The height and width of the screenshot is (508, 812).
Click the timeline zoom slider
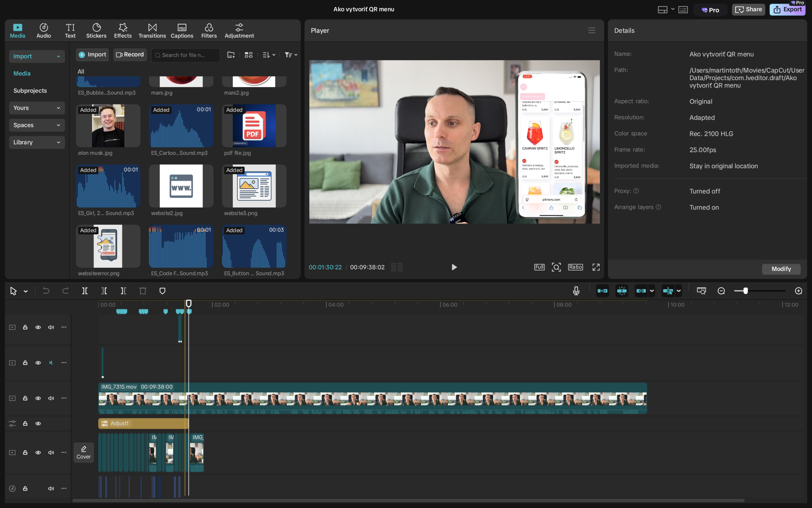coord(759,291)
